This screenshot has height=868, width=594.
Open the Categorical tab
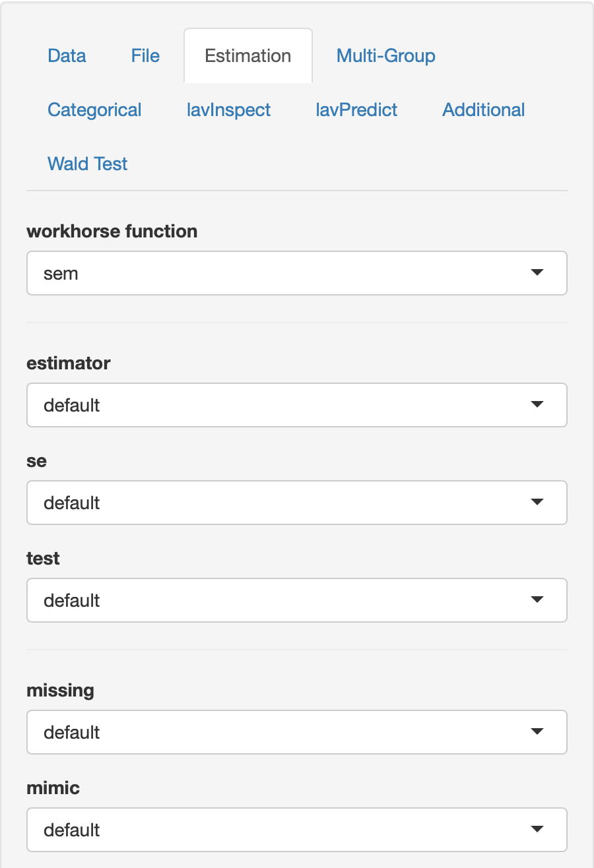pyautogui.click(x=94, y=110)
